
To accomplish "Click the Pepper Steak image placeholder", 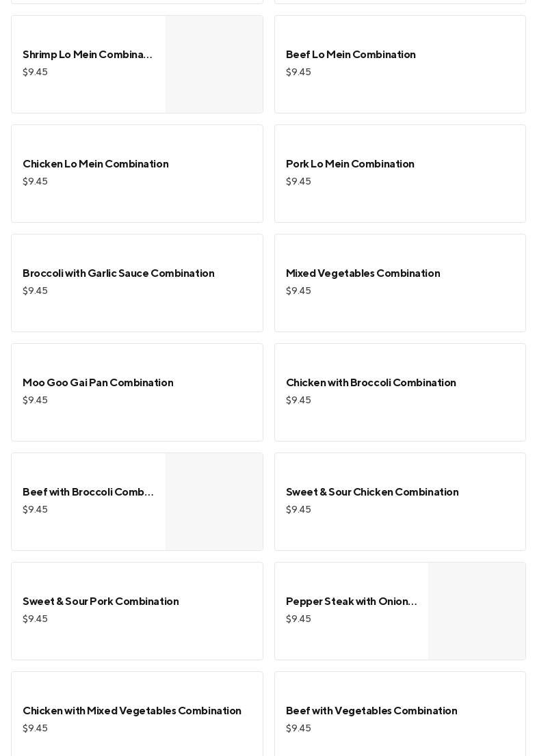I will 477,611.
